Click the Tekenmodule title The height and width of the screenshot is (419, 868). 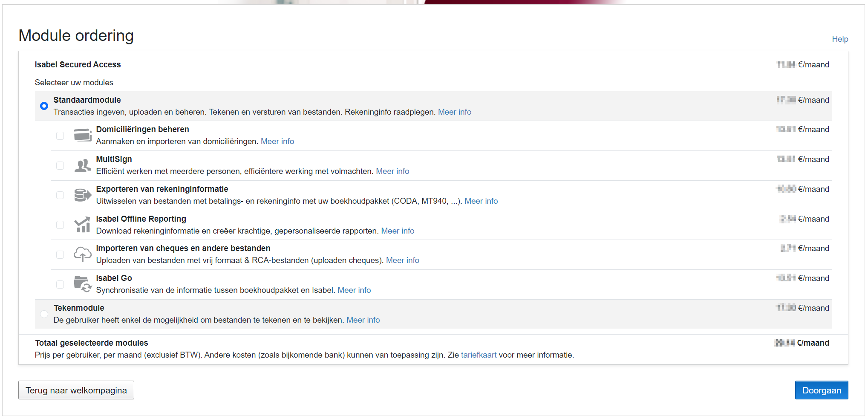tap(79, 308)
